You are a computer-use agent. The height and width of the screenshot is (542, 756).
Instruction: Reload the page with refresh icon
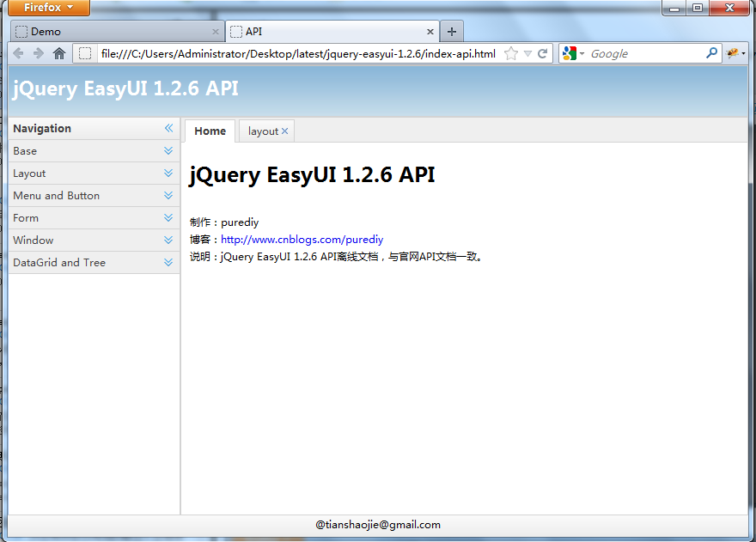click(542, 53)
